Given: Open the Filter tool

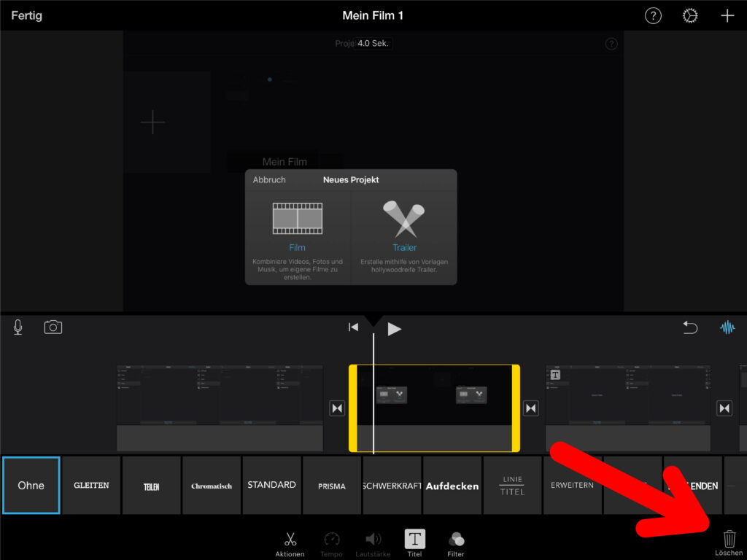Looking at the screenshot, I should [x=456, y=543].
